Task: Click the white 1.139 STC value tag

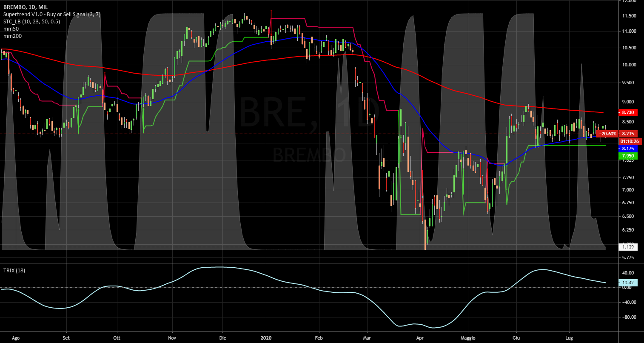Action: (628, 246)
